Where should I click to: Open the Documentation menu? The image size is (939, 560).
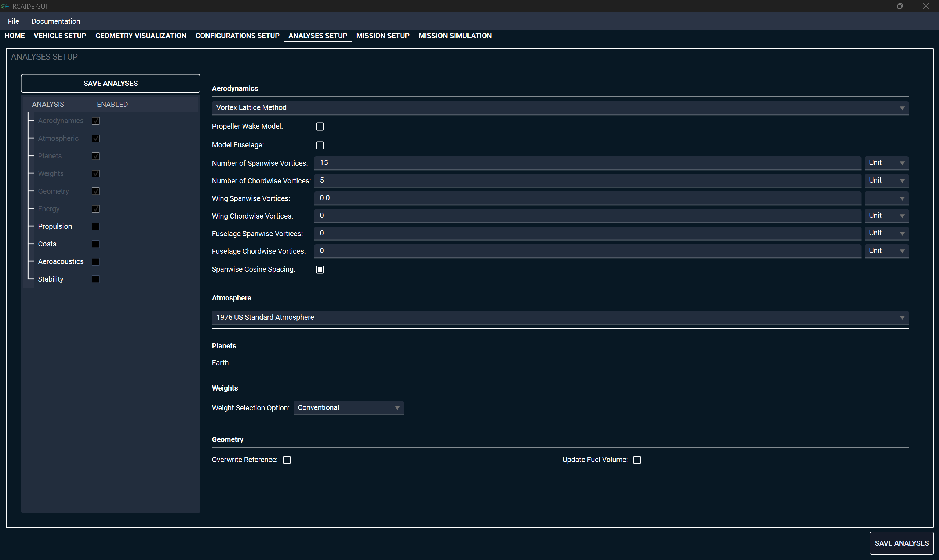55,21
